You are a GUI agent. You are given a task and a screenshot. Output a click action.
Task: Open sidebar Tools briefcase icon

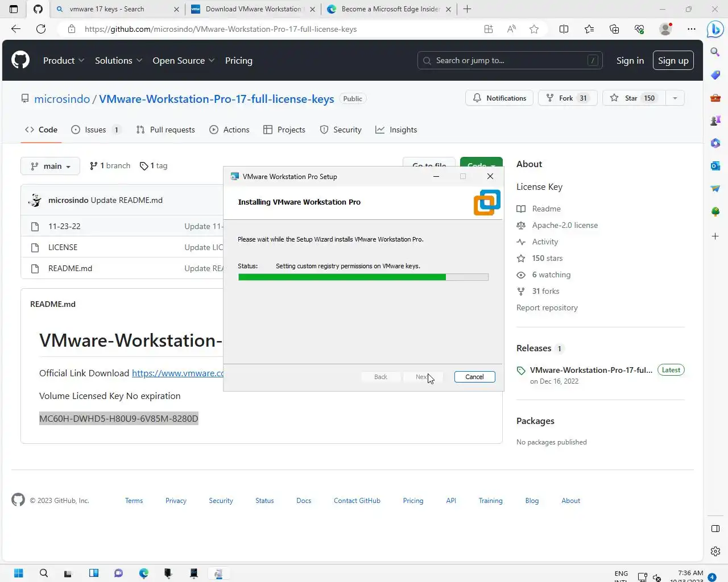tap(715, 98)
